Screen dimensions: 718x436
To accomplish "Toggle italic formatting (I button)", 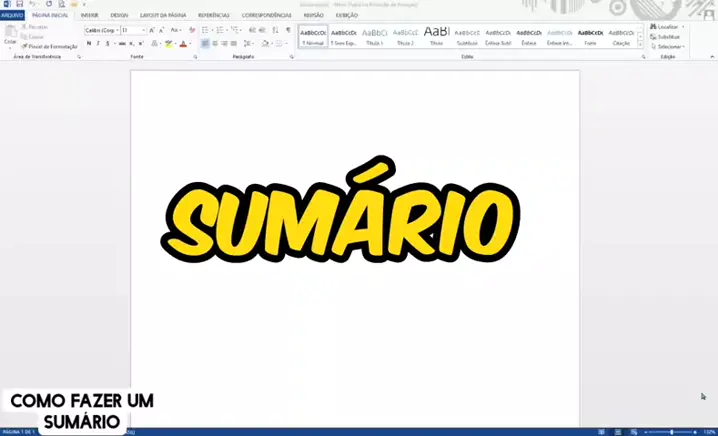I will pyautogui.click(x=98, y=44).
